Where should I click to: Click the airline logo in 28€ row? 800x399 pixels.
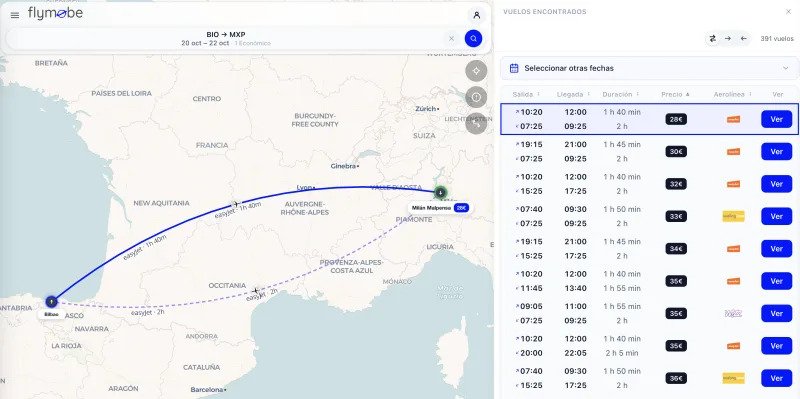[733, 119]
